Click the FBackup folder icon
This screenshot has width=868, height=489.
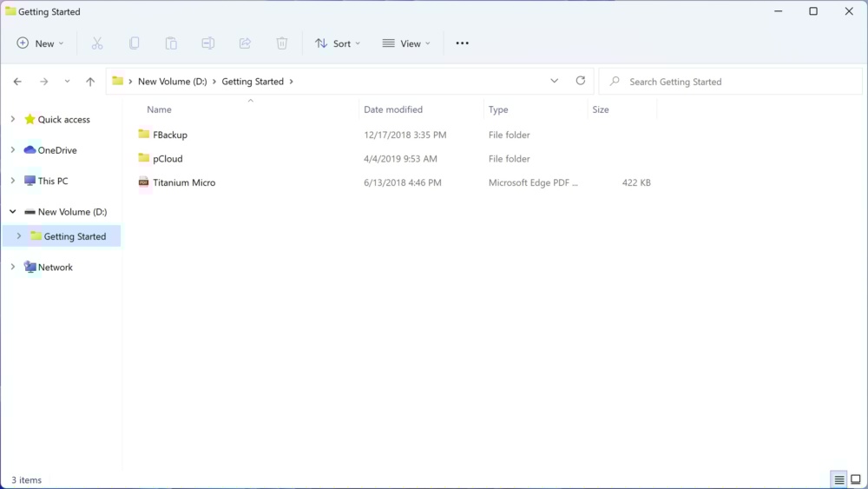click(143, 134)
